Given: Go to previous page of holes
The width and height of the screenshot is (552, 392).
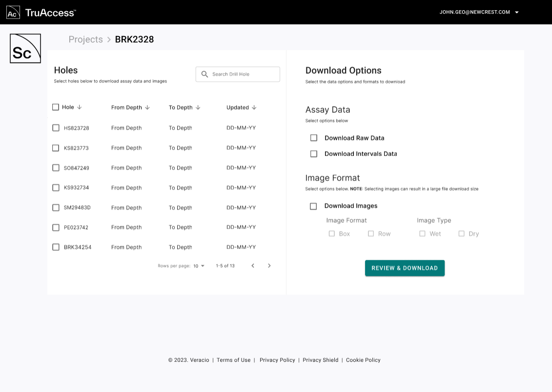Looking at the screenshot, I should pyautogui.click(x=253, y=266).
